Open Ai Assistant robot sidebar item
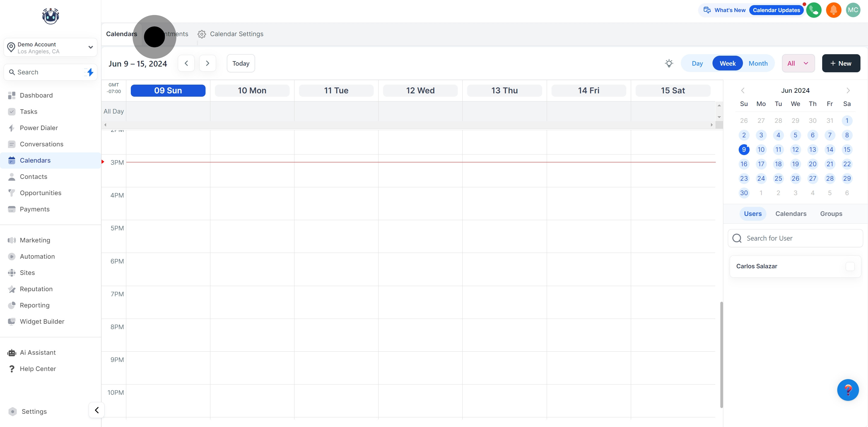Viewport: 868px width, 427px height. (x=38, y=352)
